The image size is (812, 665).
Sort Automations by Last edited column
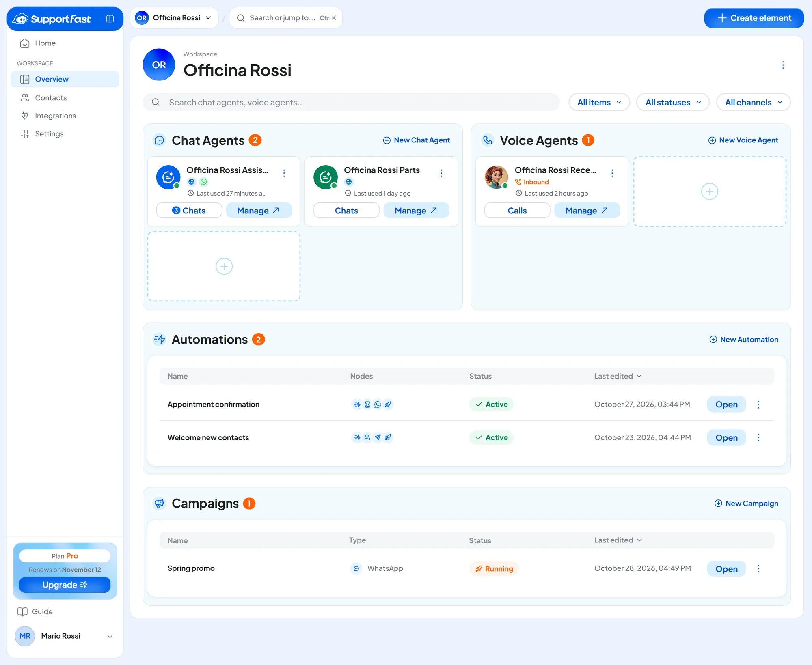tap(618, 376)
